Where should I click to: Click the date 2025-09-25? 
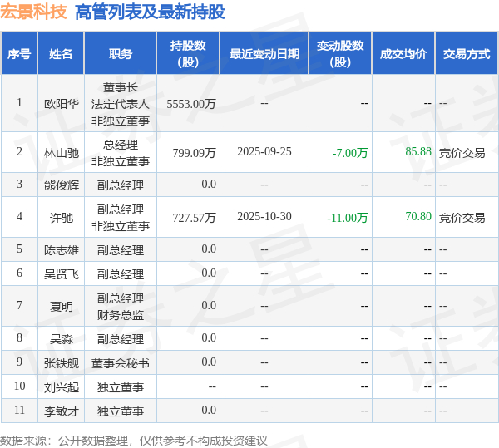tap(264, 151)
